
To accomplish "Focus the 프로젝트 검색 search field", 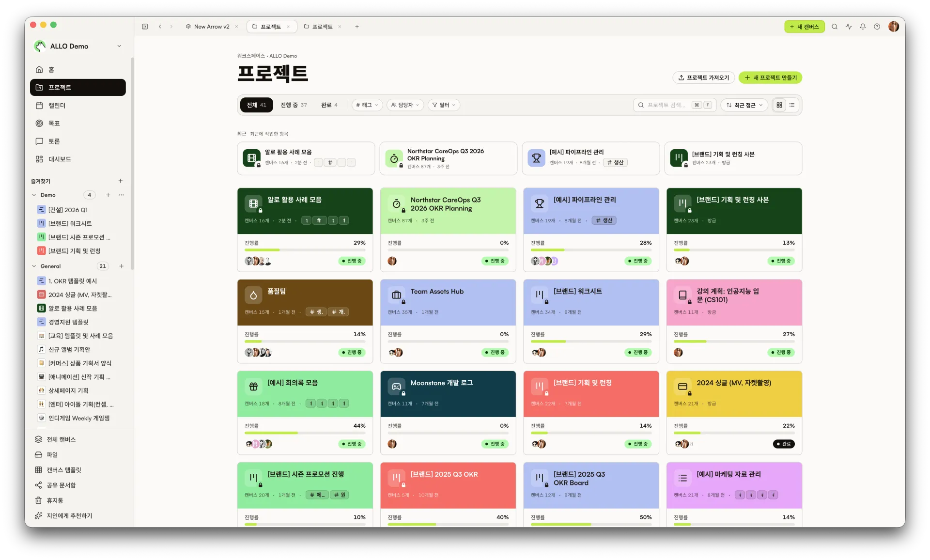I will coord(674,105).
